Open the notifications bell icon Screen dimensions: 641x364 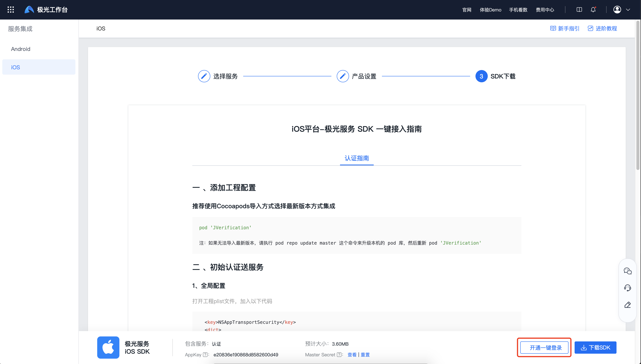pos(593,10)
